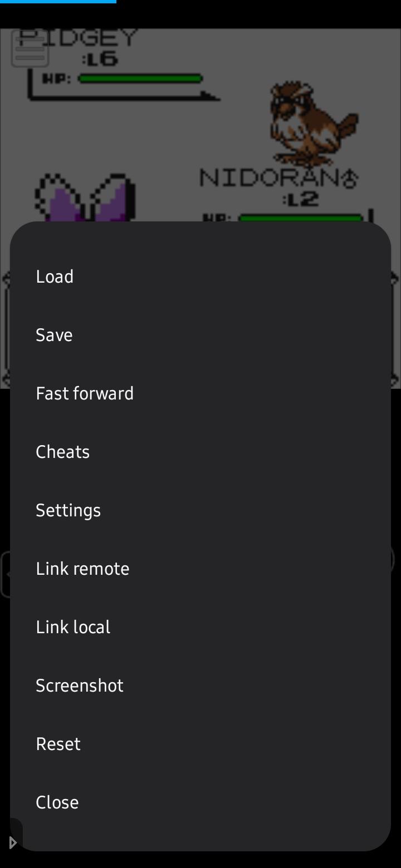Click the NIDORAN HP bar
Viewport: 401px width, 868px height.
pyautogui.click(x=301, y=218)
